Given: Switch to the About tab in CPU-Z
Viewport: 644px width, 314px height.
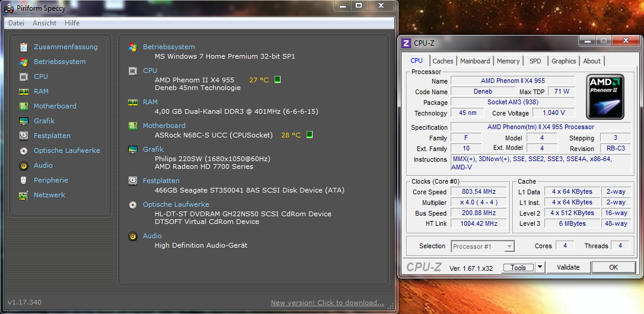Looking at the screenshot, I should [x=592, y=61].
